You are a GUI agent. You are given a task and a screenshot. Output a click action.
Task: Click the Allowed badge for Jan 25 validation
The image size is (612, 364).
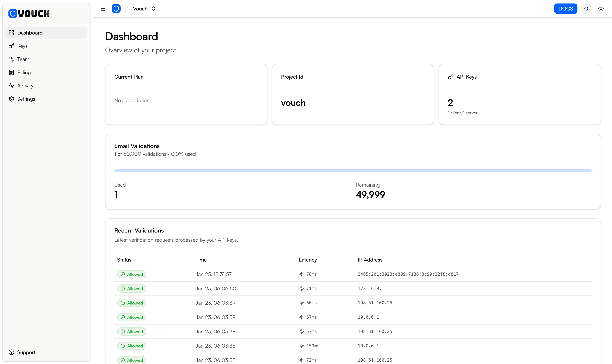[132, 274]
